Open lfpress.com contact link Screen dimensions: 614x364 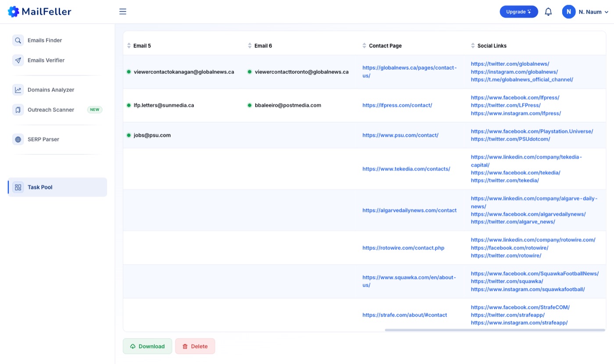(397, 105)
